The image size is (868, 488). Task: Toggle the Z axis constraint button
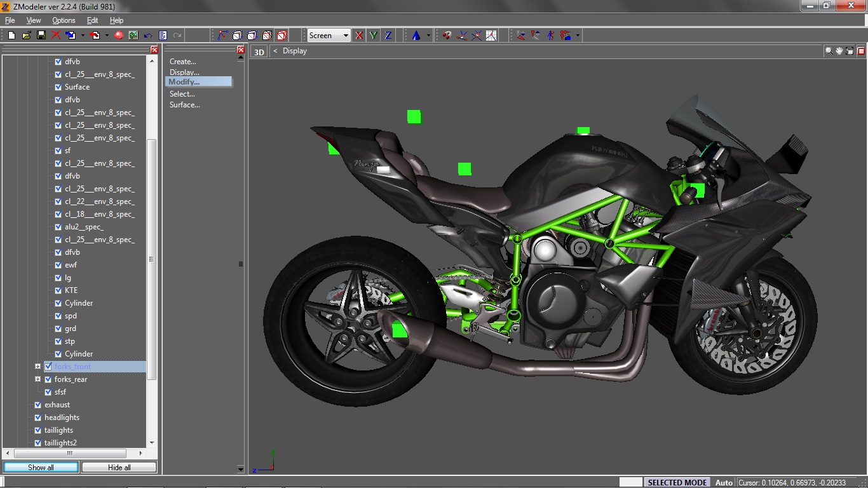[x=388, y=36]
